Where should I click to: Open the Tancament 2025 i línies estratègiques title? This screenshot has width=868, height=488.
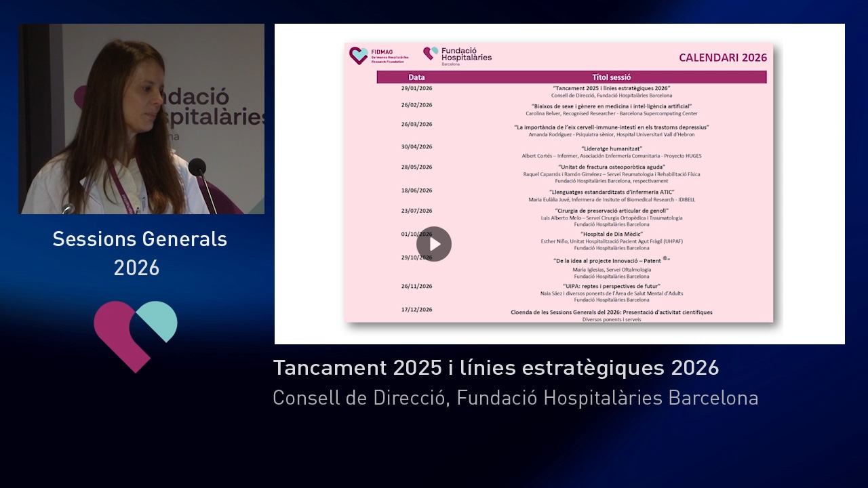496,368
